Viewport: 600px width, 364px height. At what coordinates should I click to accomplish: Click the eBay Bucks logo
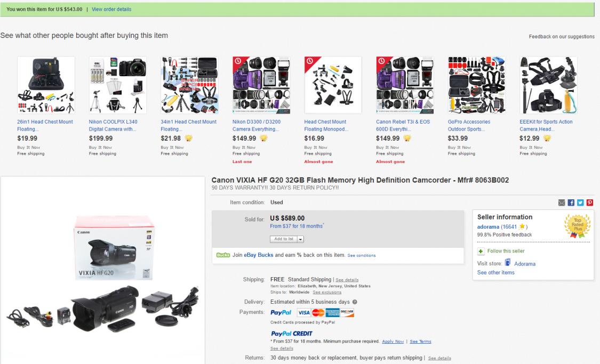[x=222, y=255]
